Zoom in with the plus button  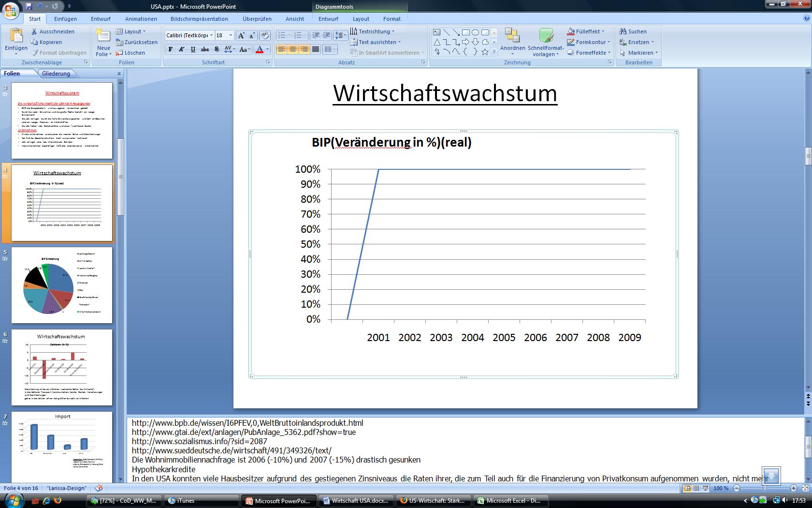[794, 488]
